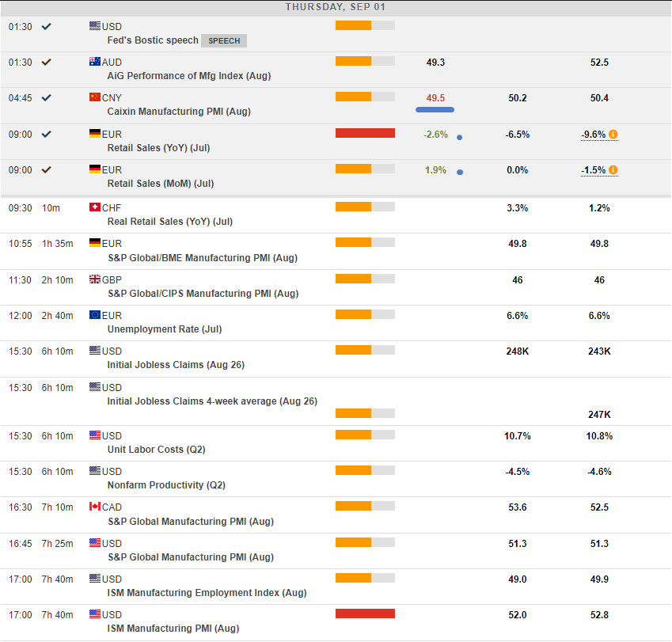Click red volatility bar for Retail Sales (YoY)
Image resolution: width=672 pixels, height=642 pixels.
coord(365,133)
